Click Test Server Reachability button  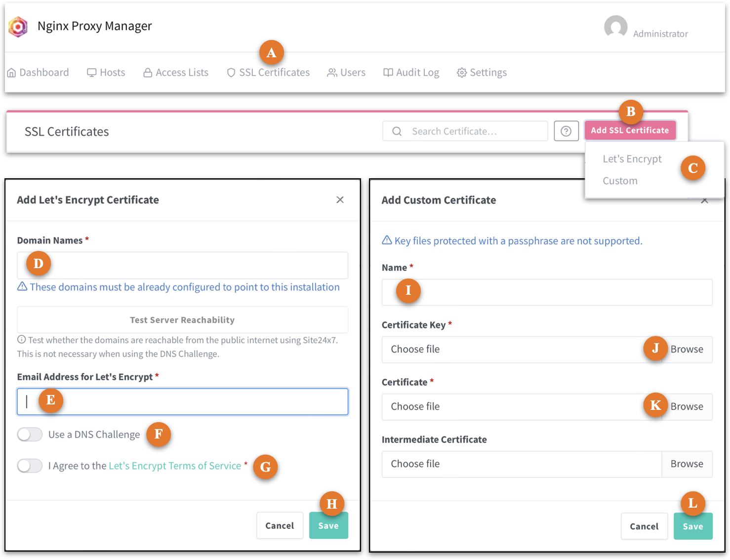183,320
